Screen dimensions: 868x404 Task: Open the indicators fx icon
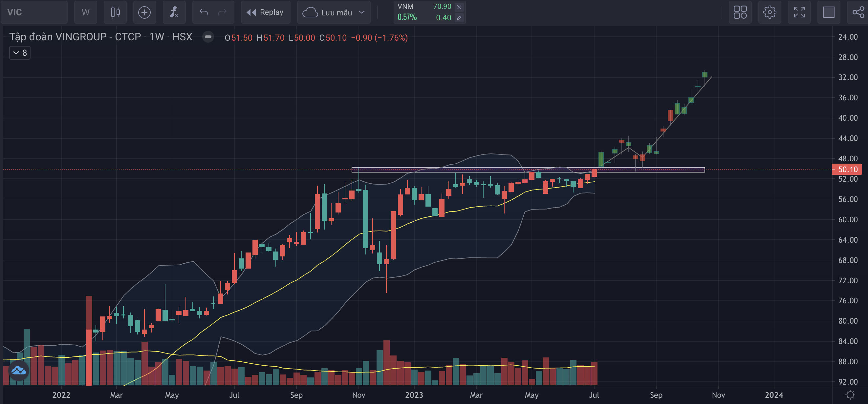coord(174,12)
